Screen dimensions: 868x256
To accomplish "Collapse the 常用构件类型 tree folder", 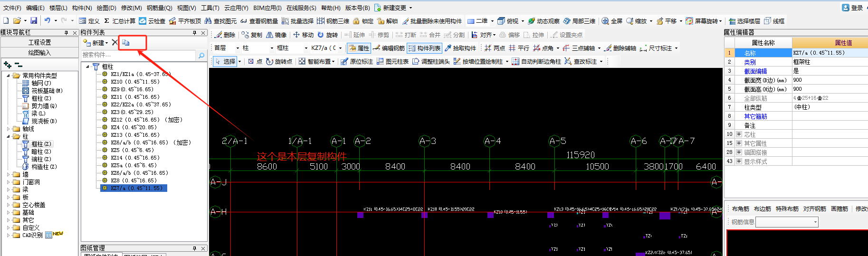I will (8, 76).
